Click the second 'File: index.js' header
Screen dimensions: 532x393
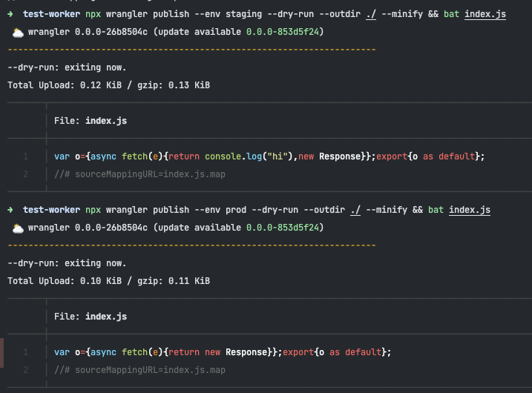coord(91,317)
